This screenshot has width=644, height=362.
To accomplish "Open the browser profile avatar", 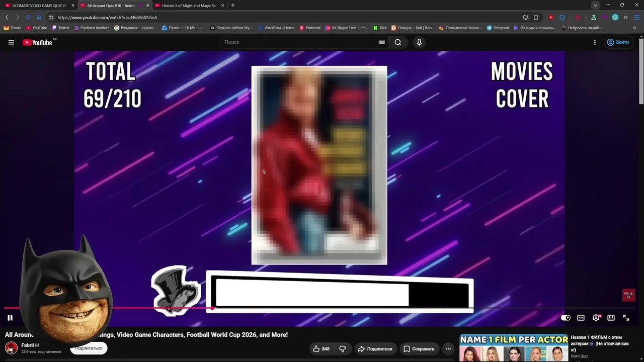I will pyautogui.click(x=615, y=18).
